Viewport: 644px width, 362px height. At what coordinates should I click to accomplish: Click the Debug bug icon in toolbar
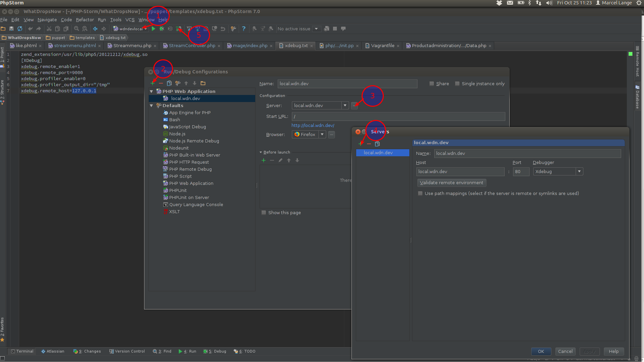tap(162, 29)
